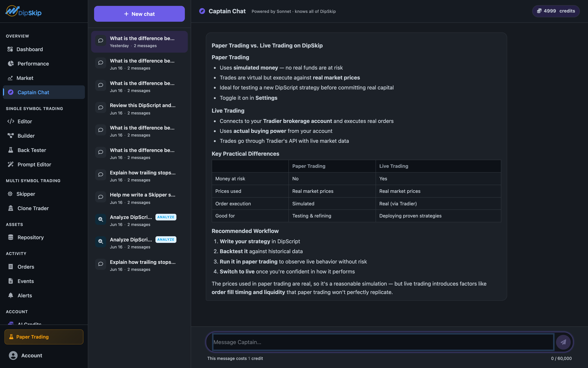588x368 pixels.
Task: Click the Editor code brackets icon
Action: 11,121
